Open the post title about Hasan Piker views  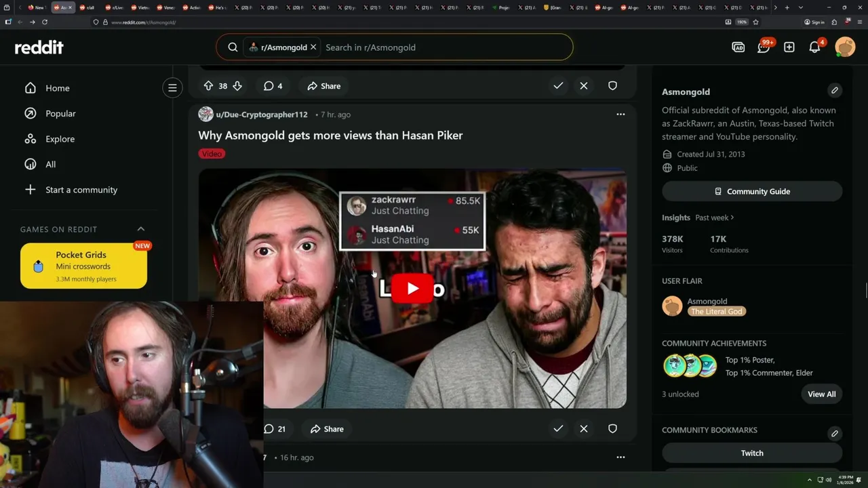(330, 136)
